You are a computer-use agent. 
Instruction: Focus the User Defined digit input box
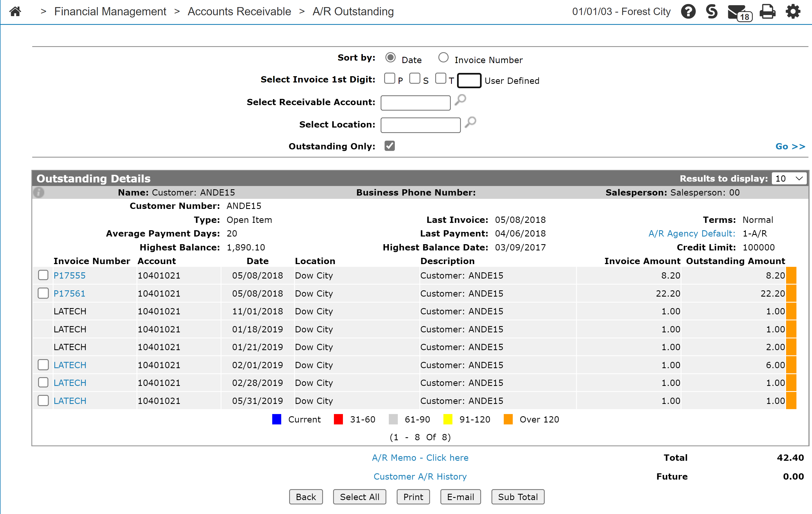pos(469,81)
